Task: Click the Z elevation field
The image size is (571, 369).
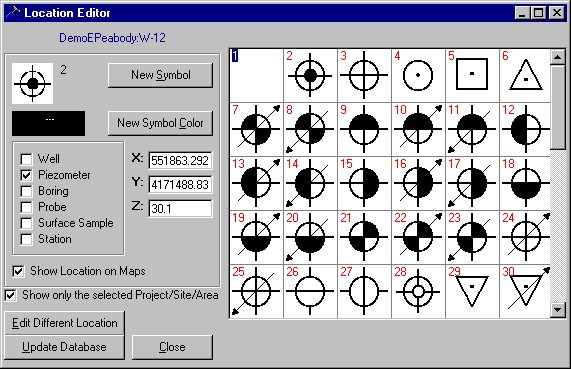Action: point(180,209)
